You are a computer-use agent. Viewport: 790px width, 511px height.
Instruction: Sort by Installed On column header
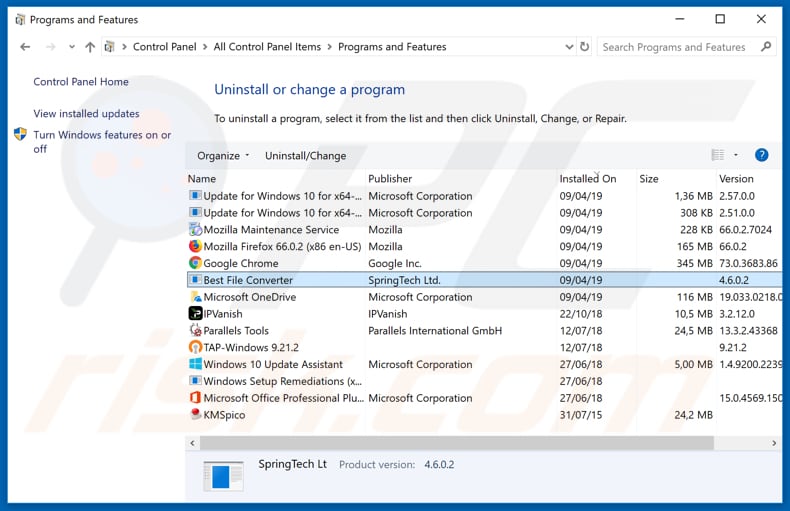point(587,179)
